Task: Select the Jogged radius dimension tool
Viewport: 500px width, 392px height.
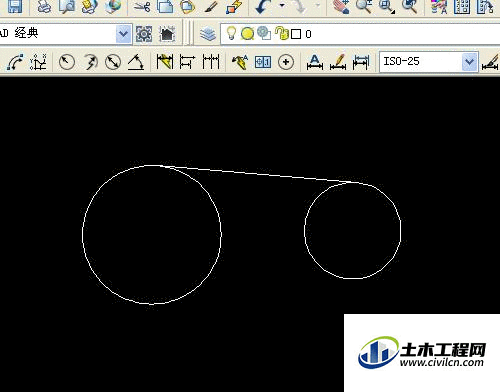Action: pos(90,62)
